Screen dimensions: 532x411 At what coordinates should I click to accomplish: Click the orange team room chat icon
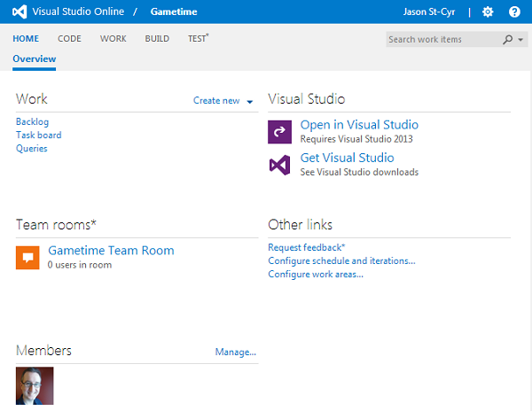27,258
